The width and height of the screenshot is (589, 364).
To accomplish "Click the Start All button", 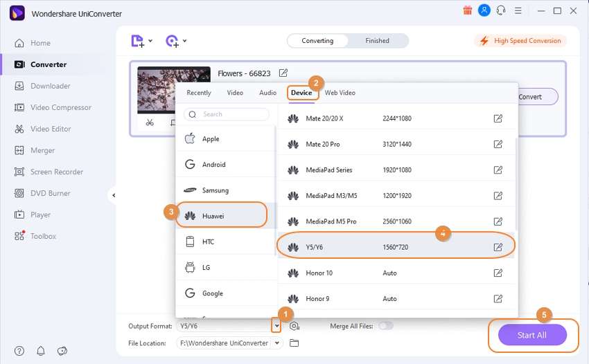I will click(x=532, y=335).
